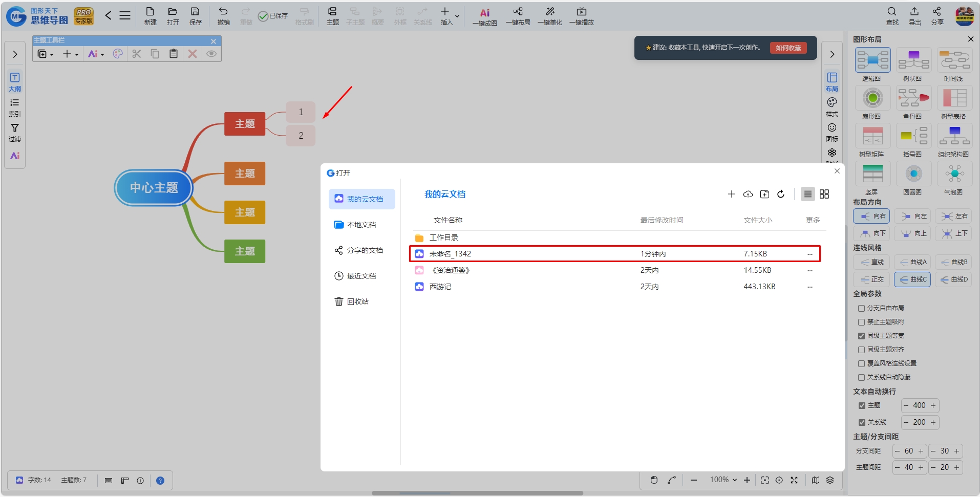The image size is (980, 497).
Task: Open 本地文档 in the dialog sidebar
Action: 361,225
